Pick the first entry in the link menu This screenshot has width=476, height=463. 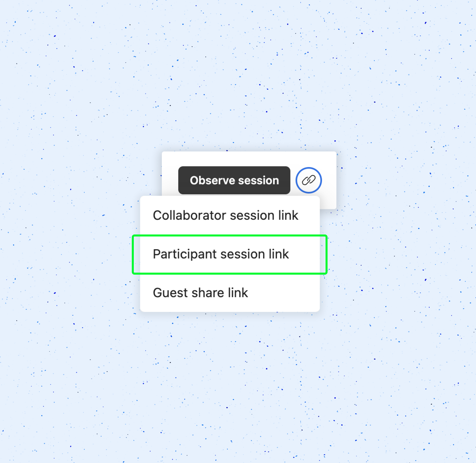coord(230,215)
